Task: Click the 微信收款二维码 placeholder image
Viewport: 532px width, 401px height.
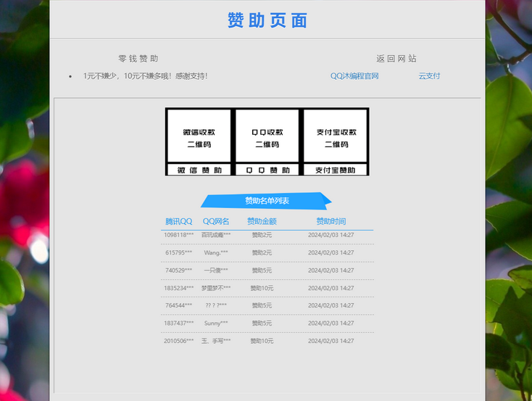Action: [x=199, y=136]
